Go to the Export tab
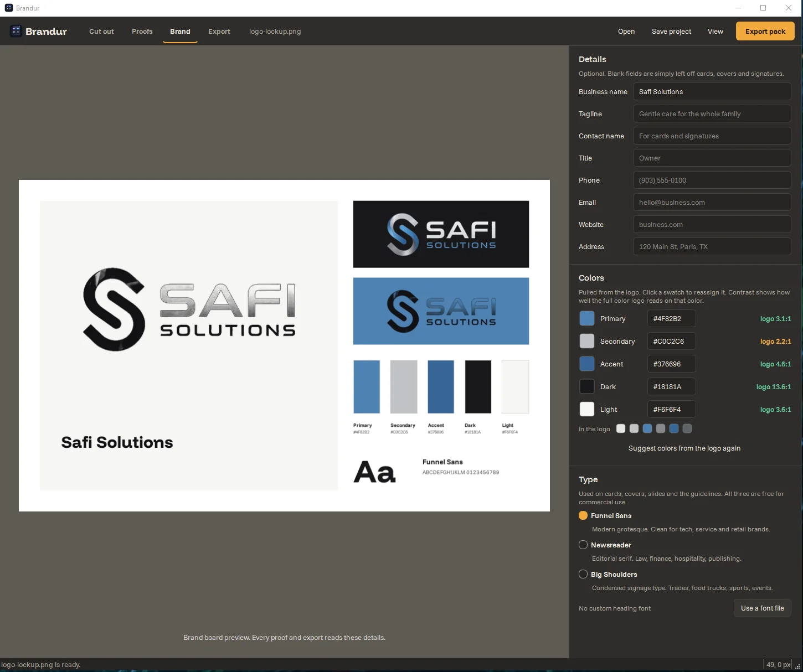 [219, 32]
